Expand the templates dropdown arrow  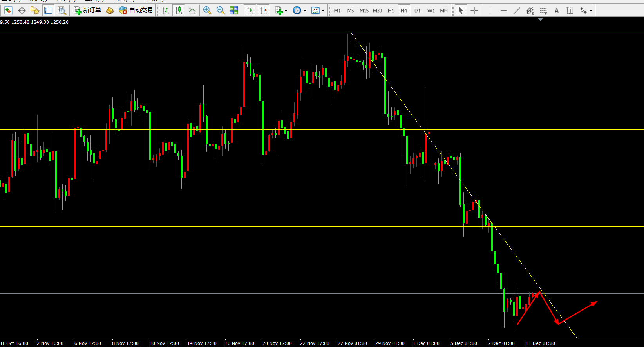[323, 11]
